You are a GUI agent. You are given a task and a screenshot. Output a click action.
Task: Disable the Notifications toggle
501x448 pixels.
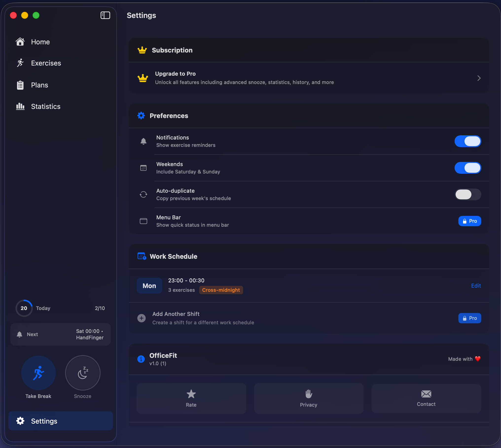(x=468, y=141)
